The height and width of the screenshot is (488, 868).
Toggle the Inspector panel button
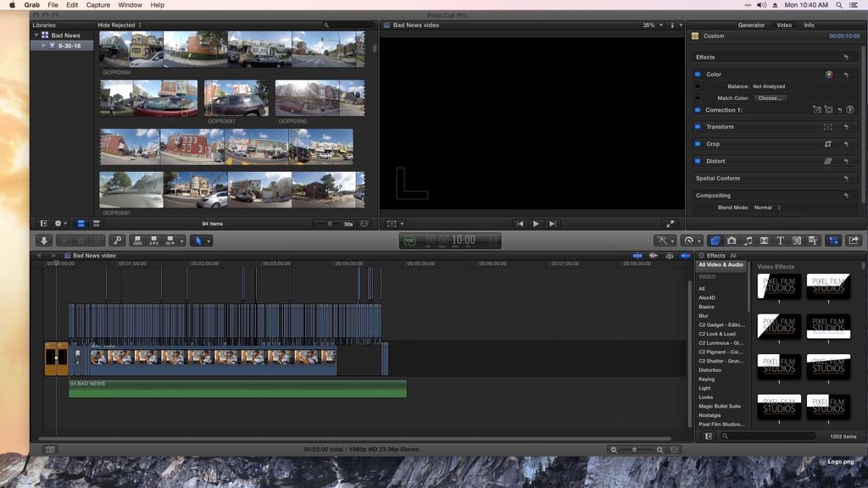tap(833, 241)
